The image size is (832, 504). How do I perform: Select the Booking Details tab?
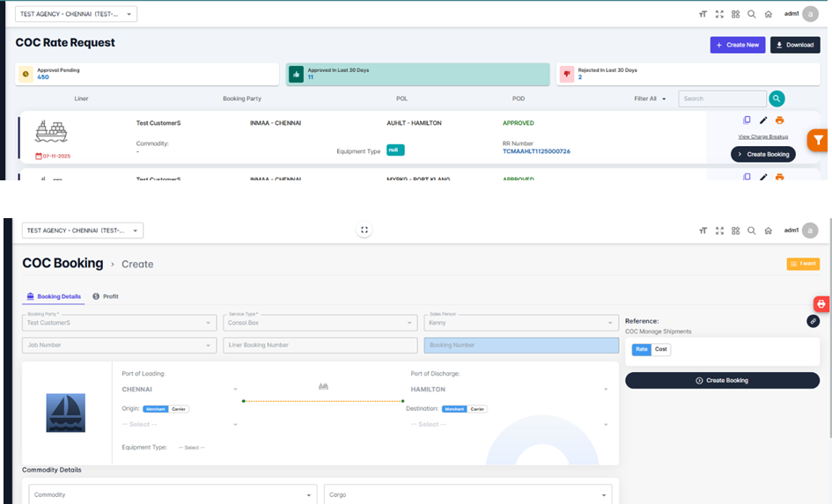click(55, 296)
